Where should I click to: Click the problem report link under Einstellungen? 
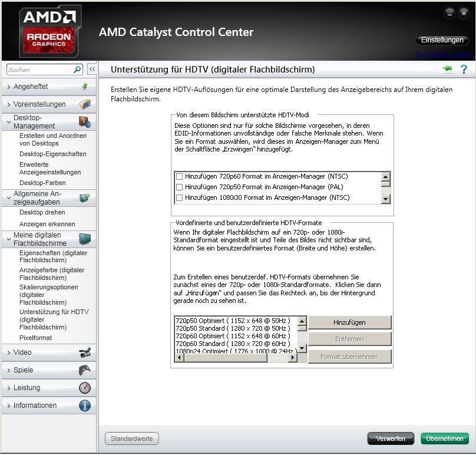(x=444, y=54)
